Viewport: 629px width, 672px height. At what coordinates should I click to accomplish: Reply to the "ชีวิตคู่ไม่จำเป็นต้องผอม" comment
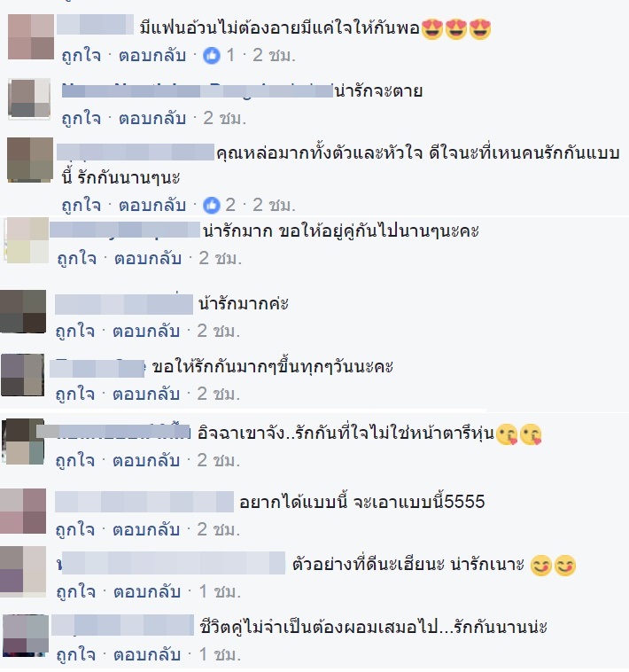click(147, 655)
